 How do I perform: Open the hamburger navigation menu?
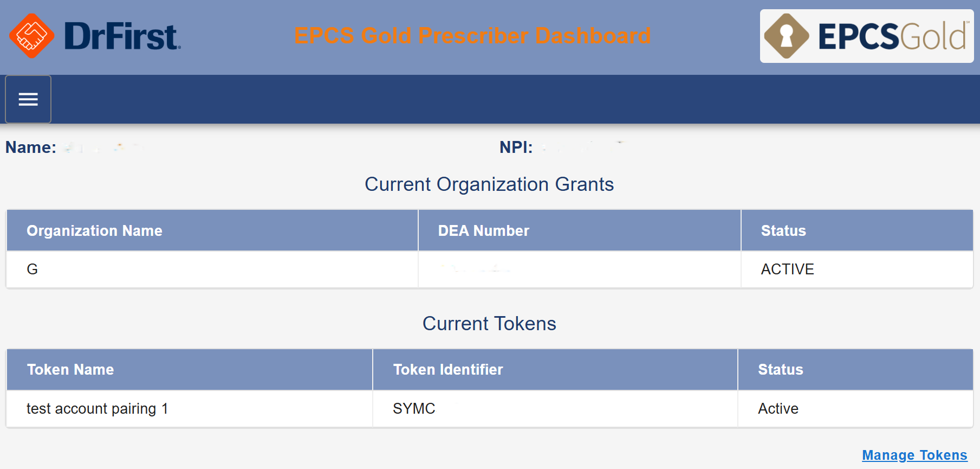[28, 99]
